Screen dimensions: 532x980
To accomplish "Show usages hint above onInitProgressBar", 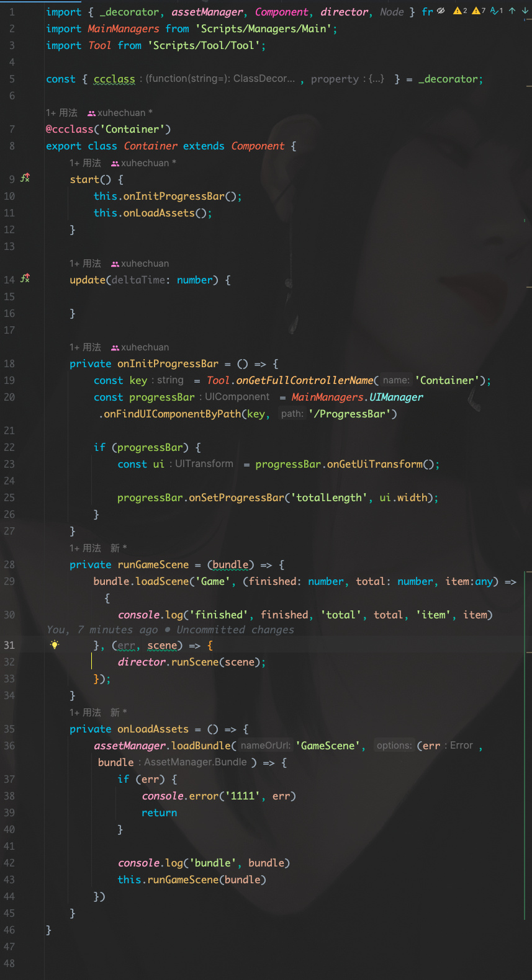I will (85, 347).
